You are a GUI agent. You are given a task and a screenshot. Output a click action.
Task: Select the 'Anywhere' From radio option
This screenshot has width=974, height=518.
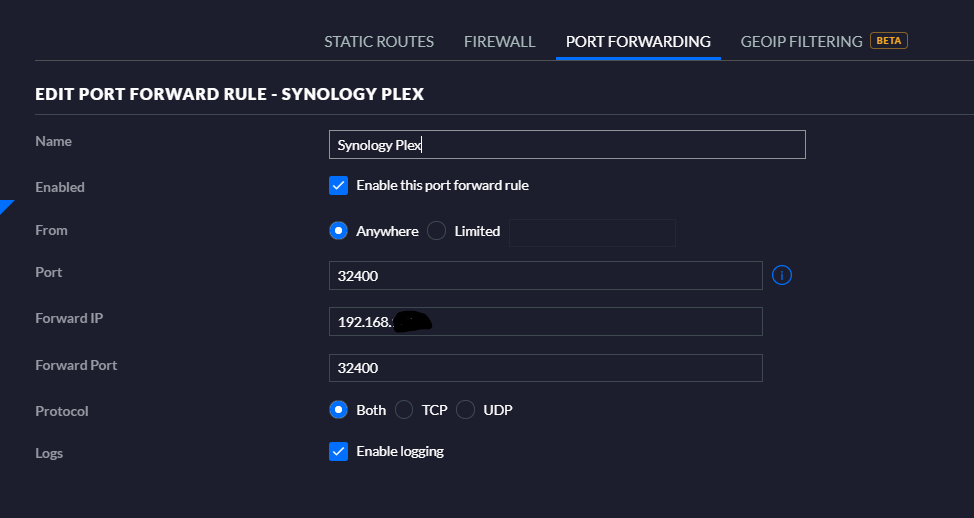338,231
